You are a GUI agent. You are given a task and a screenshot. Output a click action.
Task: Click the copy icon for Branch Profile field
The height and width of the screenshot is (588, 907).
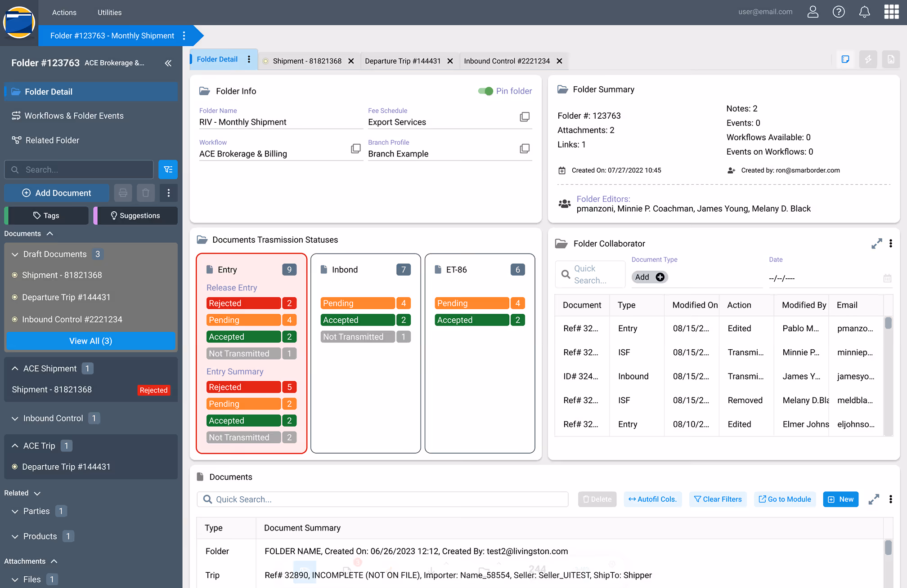(x=525, y=148)
